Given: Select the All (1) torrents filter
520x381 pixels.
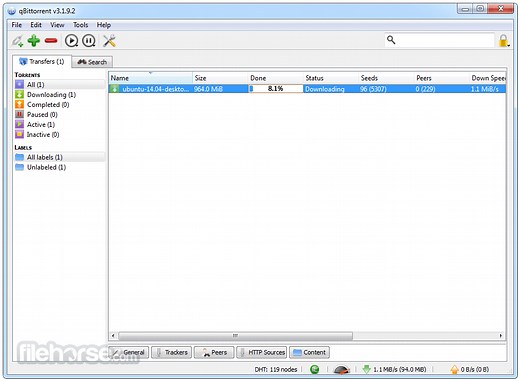Looking at the screenshot, I should pyautogui.click(x=60, y=85).
